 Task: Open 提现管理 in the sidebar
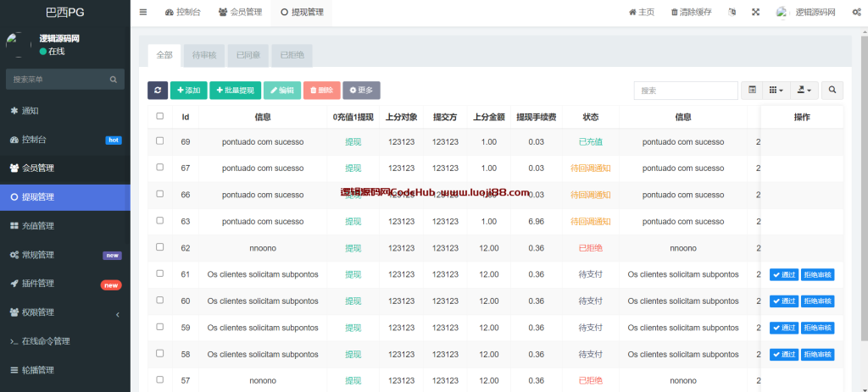(65, 197)
